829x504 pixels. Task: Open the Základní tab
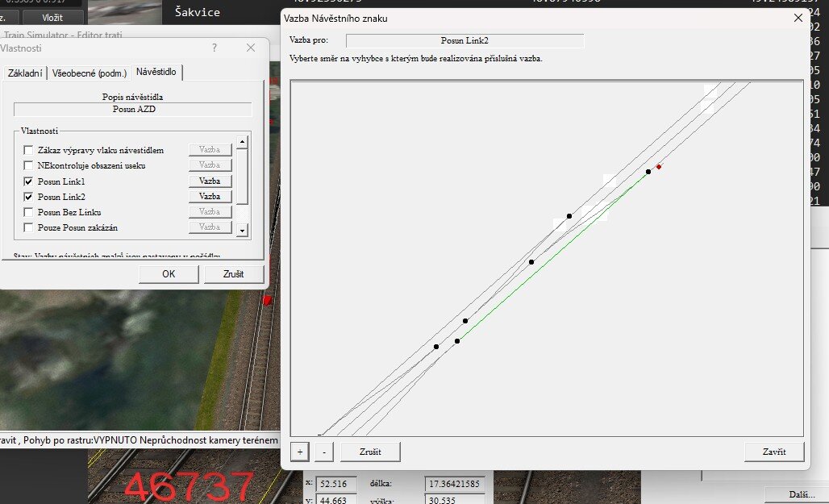point(25,73)
